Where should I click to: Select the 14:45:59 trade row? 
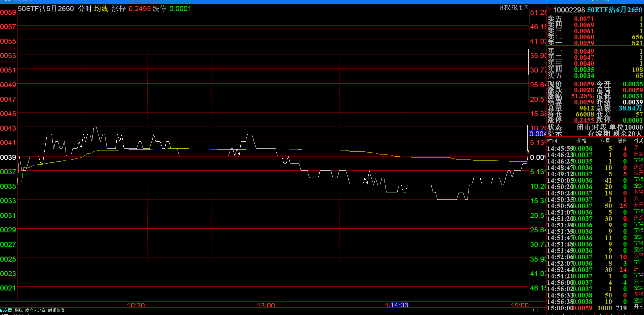595,148
